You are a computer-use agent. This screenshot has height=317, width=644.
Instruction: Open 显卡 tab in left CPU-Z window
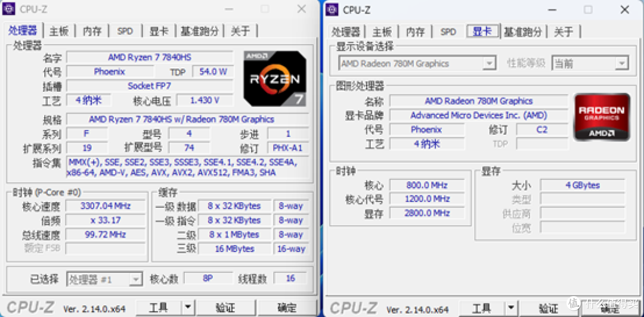159,31
